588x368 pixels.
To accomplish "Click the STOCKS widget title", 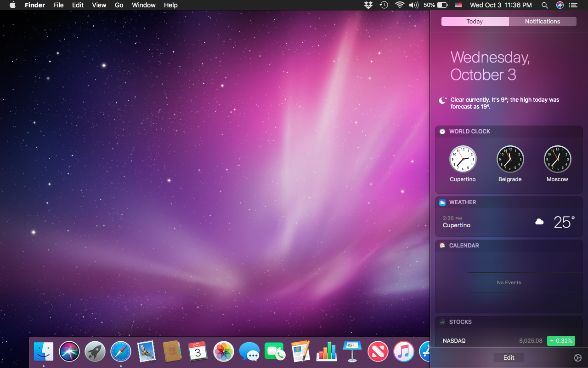I will pos(460,322).
